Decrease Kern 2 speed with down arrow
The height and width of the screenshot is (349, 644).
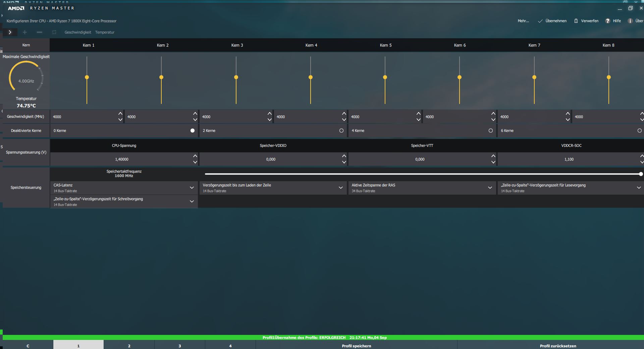click(x=195, y=119)
